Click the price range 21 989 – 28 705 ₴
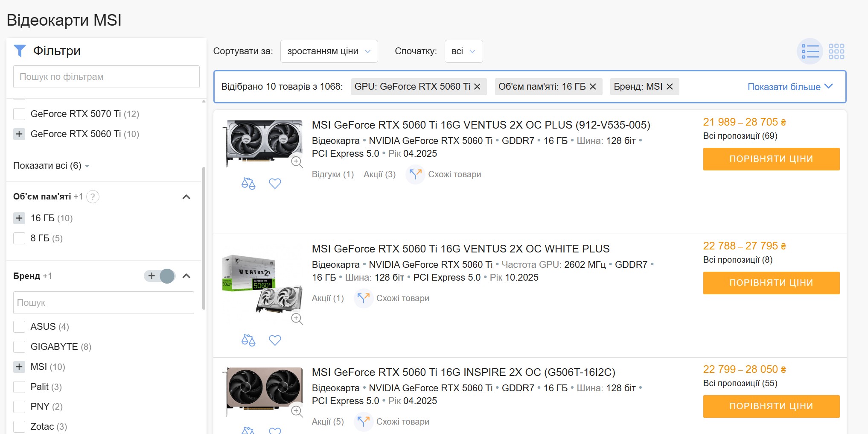 pos(744,122)
